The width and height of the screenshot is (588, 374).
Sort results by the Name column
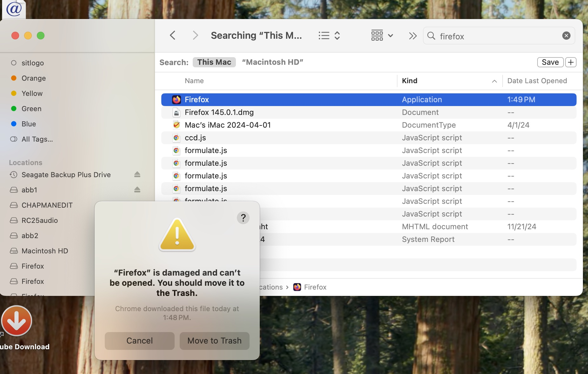[x=194, y=81]
